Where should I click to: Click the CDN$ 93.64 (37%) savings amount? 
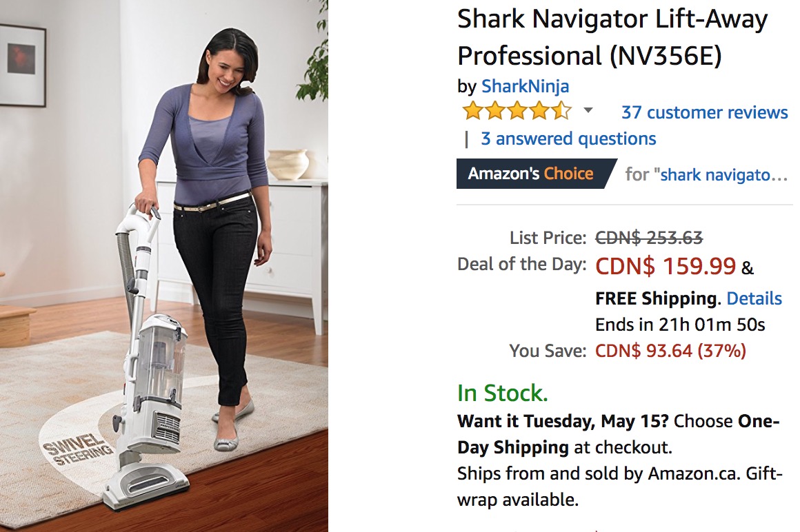tap(670, 351)
